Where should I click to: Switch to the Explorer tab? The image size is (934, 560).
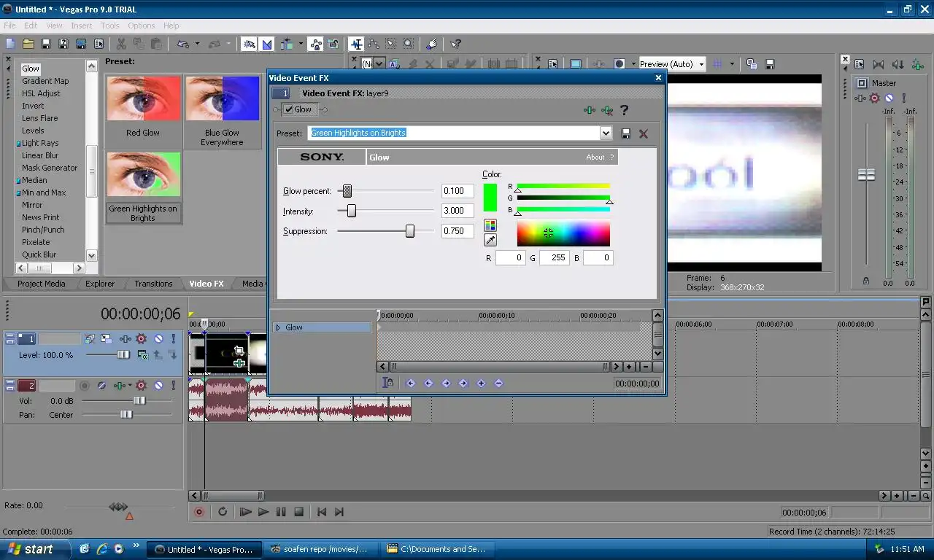click(100, 284)
